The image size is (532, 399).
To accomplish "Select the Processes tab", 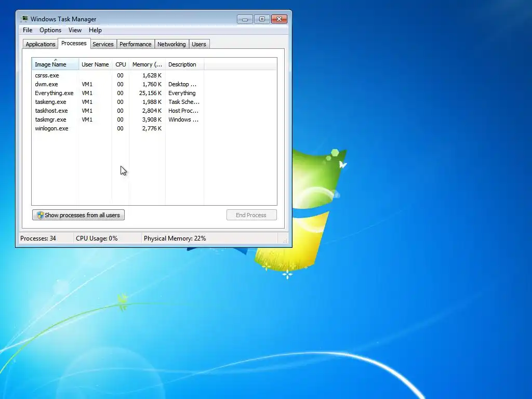I will pyautogui.click(x=74, y=44).
